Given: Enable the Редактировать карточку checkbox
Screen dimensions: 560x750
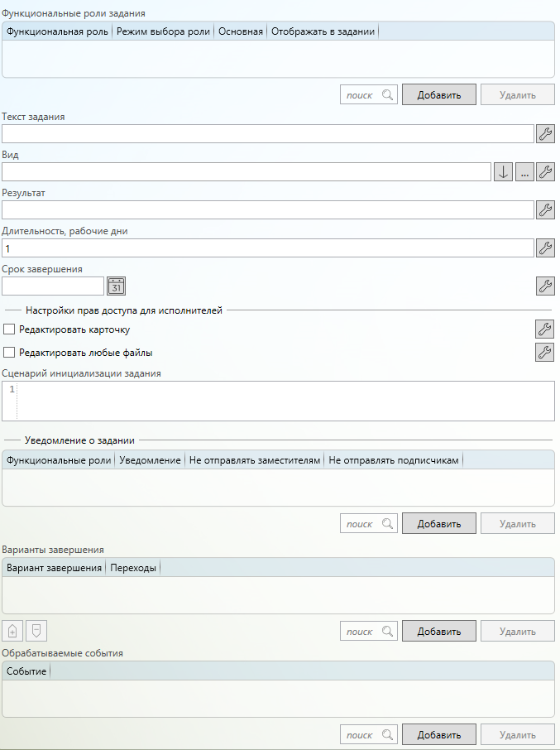Looking at the screenshot, I should click(10, 329).
